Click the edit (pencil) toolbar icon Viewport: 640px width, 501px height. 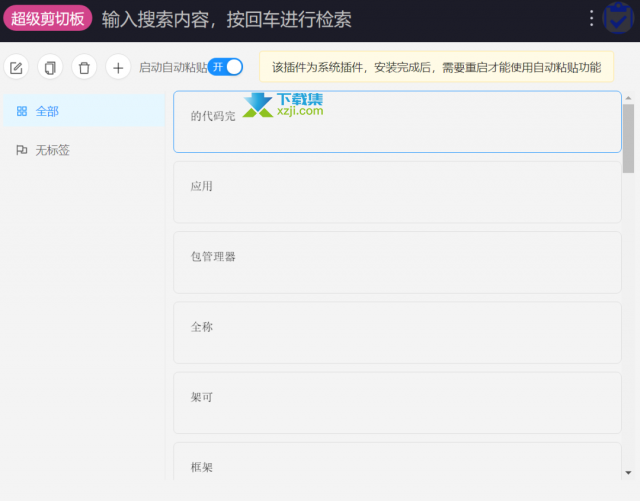[x=16, y=67]
